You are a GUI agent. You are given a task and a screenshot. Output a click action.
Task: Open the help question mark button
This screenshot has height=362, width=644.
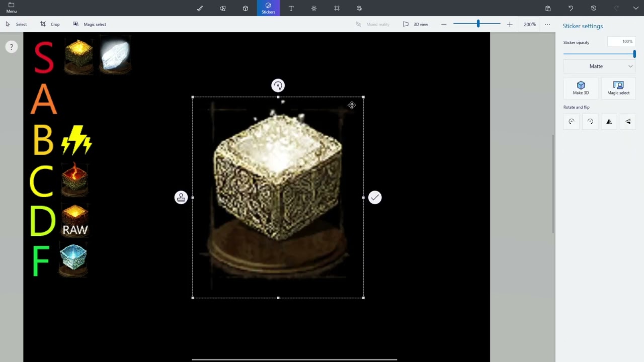click(x=11, y=47)
